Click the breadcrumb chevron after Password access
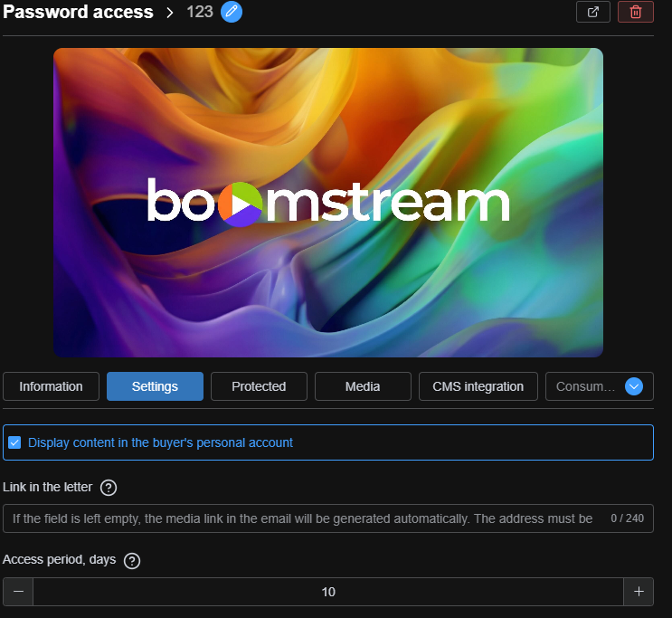This screenshot has width=672, height=618. [170, 13]
